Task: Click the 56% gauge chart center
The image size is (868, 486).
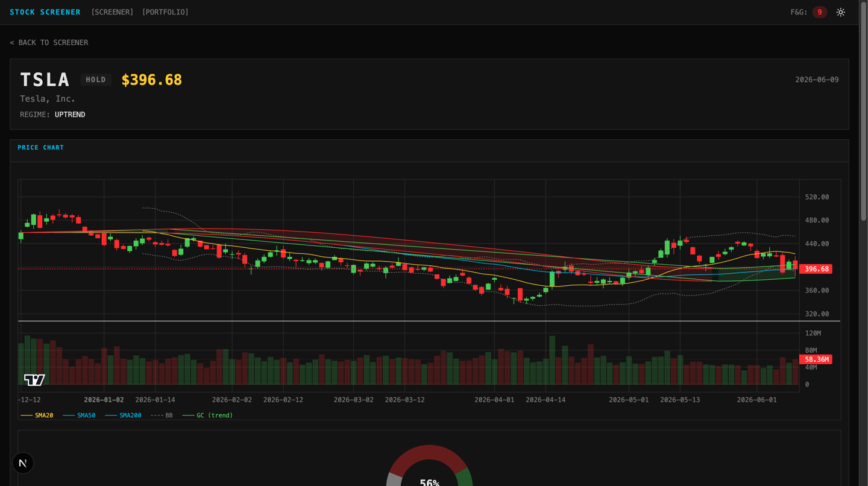Action: (429, 482)
